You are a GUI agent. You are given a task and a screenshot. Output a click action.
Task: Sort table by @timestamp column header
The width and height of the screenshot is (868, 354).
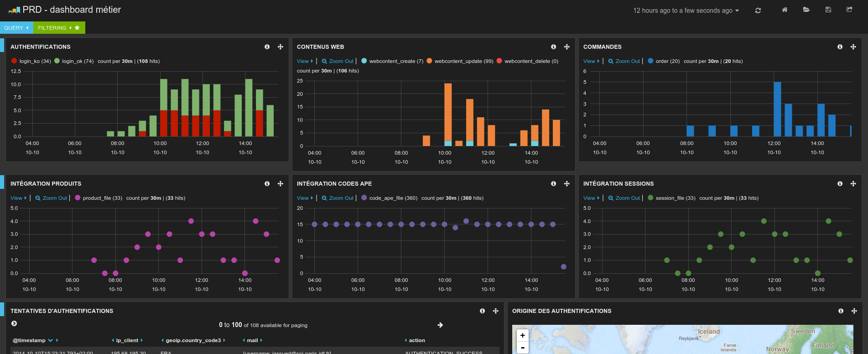point(29,340)
